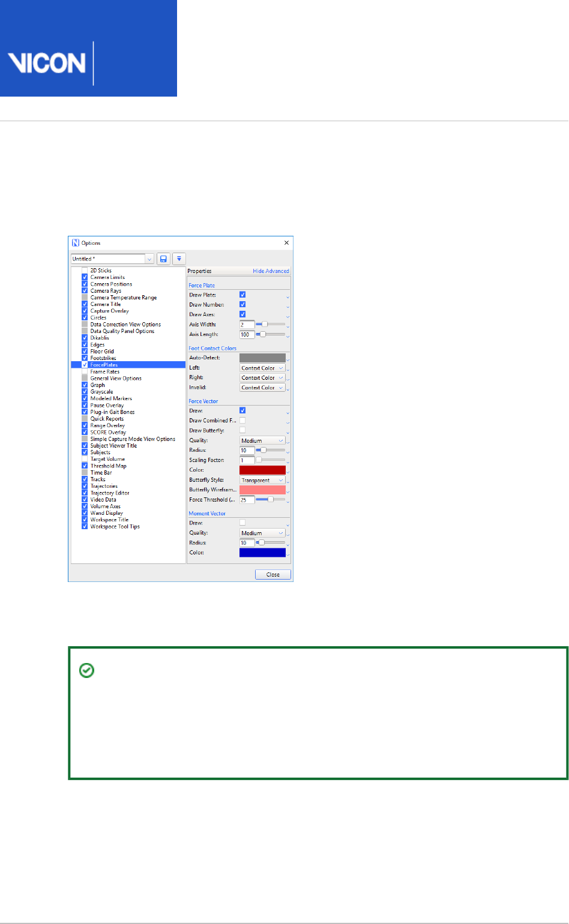Select Quick Reports list item
Image resolution: width=569 pixels, height=924 pixels.
[107, 419]
